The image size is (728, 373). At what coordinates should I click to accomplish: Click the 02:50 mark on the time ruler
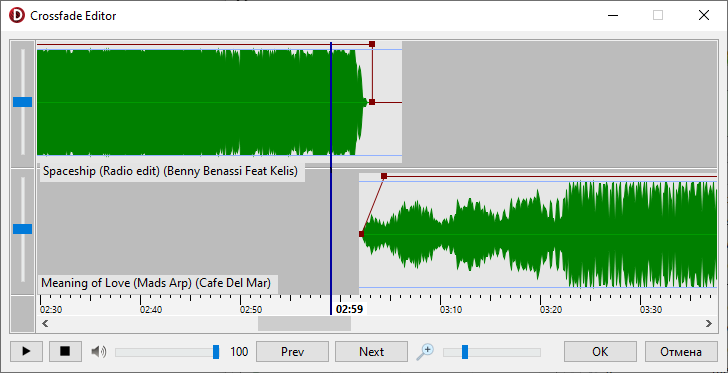(251, 310)
